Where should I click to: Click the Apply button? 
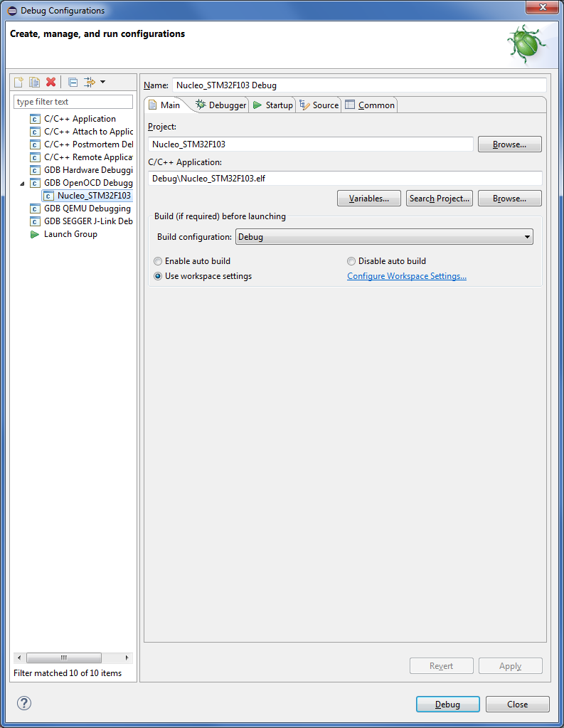coord(511,666)
